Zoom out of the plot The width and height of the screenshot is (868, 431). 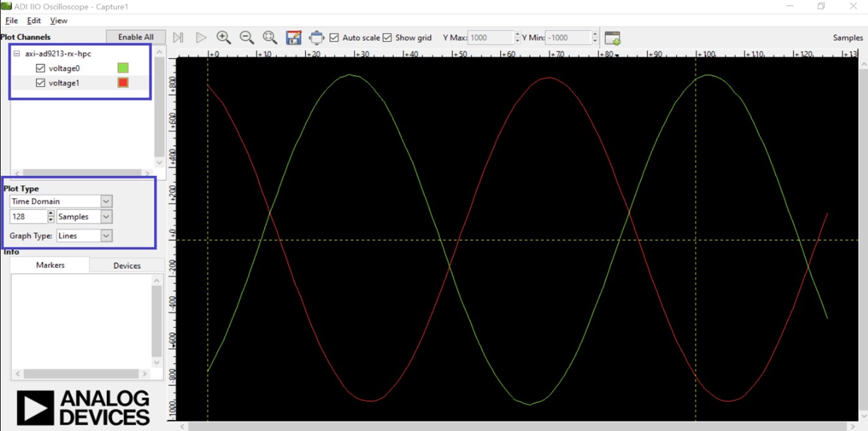click(247, 37)
